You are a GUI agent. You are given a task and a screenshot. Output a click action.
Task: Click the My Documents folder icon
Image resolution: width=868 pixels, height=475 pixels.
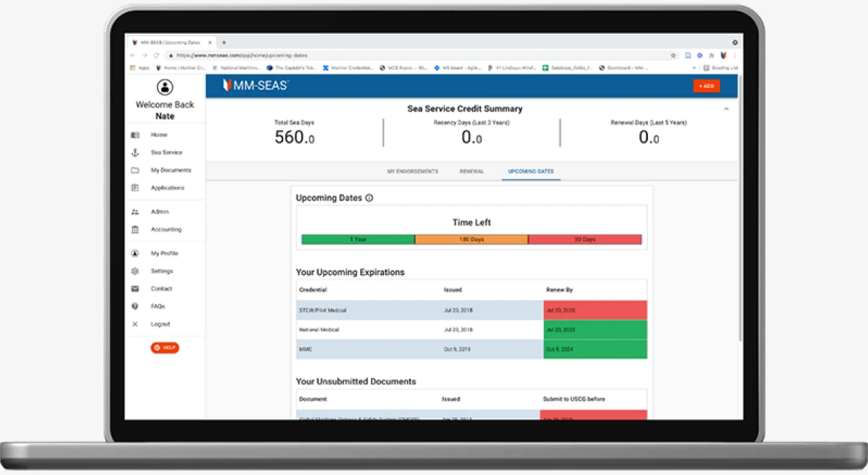(135, 171)
